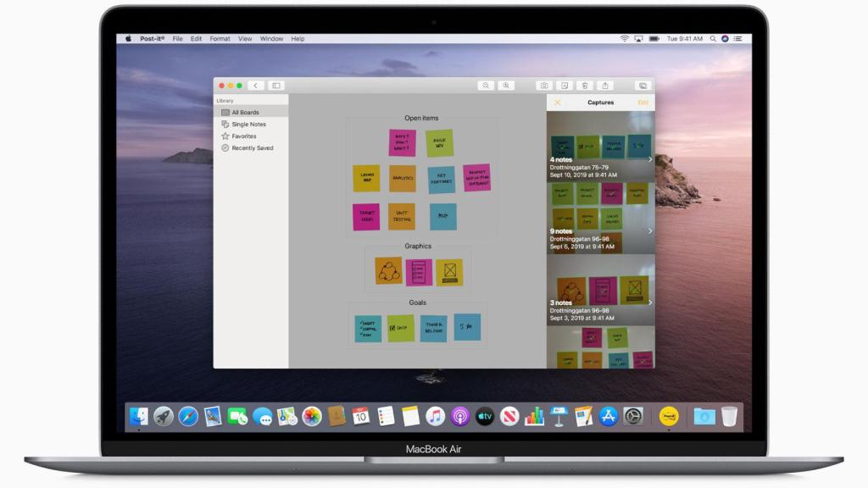Zoom out using the magnifier minus icon
Screen dimensions: 868x488
tap(486, 85)
